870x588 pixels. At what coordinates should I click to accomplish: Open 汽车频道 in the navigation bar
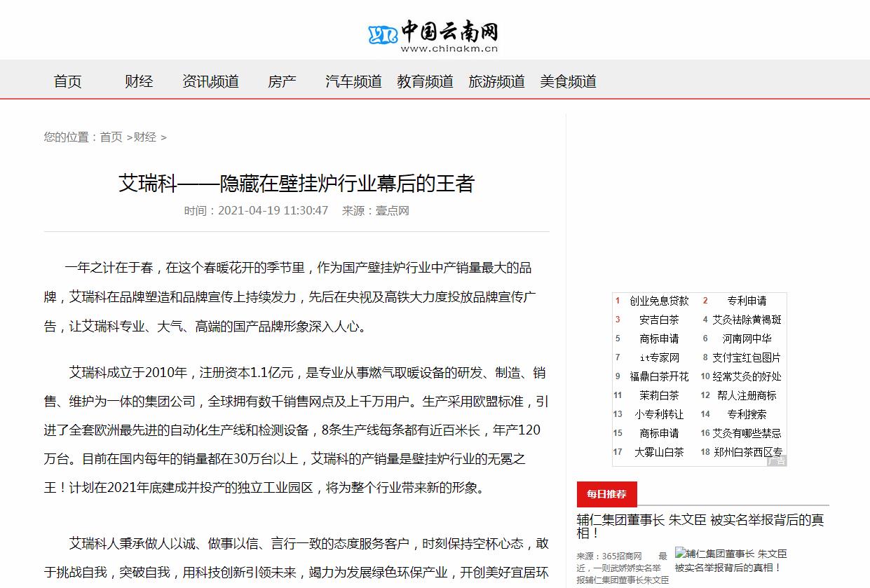pyautogui.click(x=353, y=81)
